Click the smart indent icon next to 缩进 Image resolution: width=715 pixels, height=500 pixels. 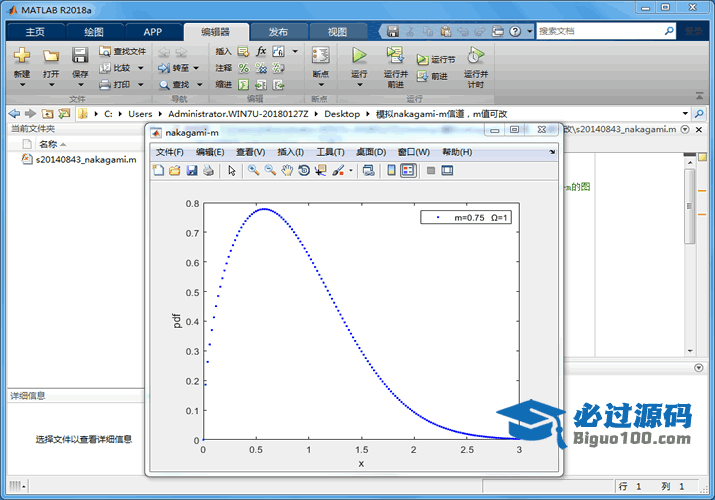pyautogui.click(x=244, y=85)
